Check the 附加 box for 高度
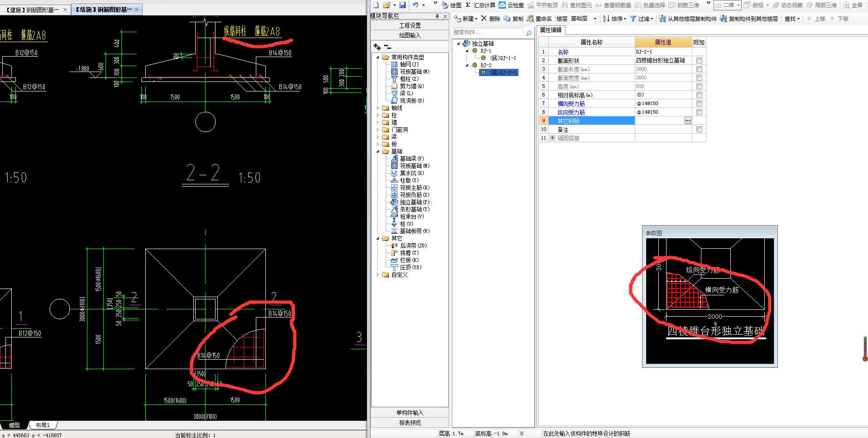 coord(699,86)
